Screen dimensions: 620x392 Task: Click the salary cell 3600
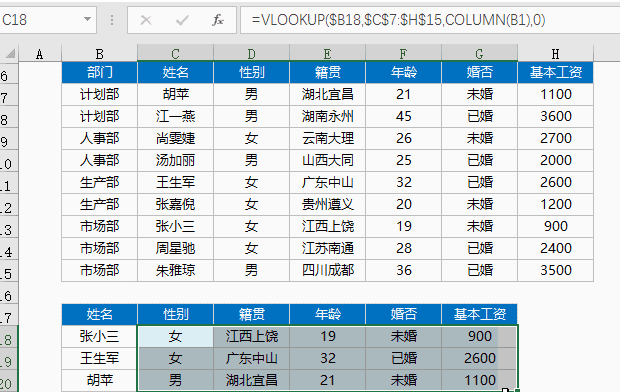pos(556,116)
